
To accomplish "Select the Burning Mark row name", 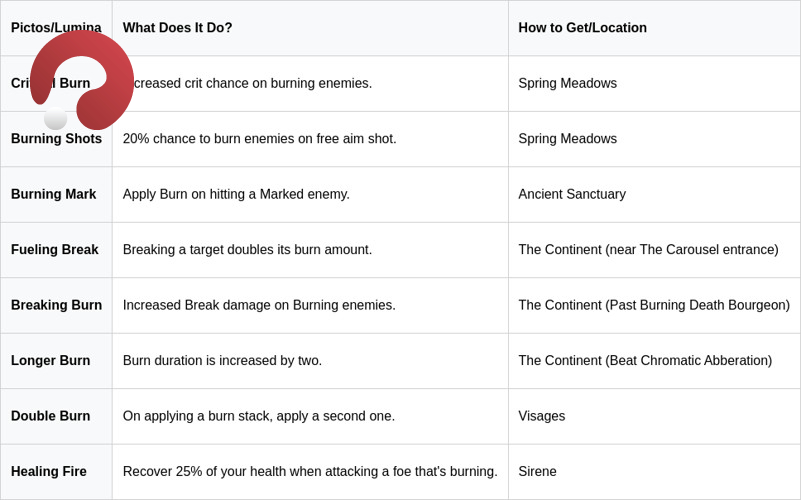I will point(53,194).
